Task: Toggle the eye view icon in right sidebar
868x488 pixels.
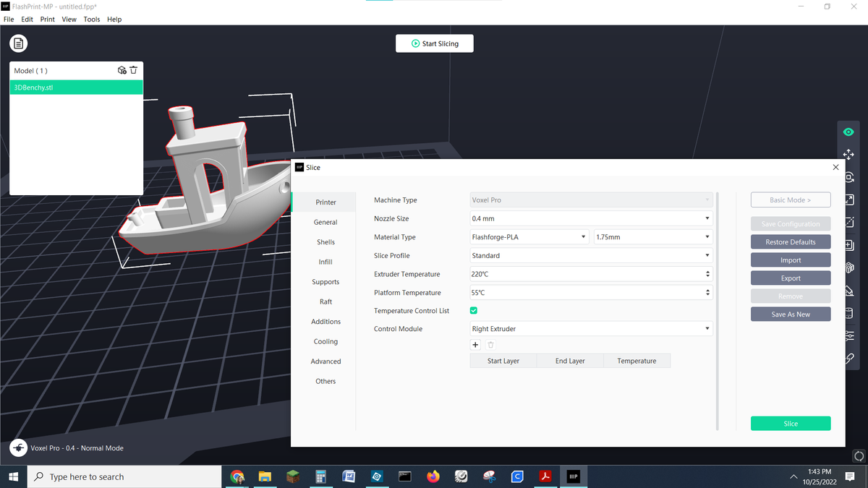Action: point(848,132)
